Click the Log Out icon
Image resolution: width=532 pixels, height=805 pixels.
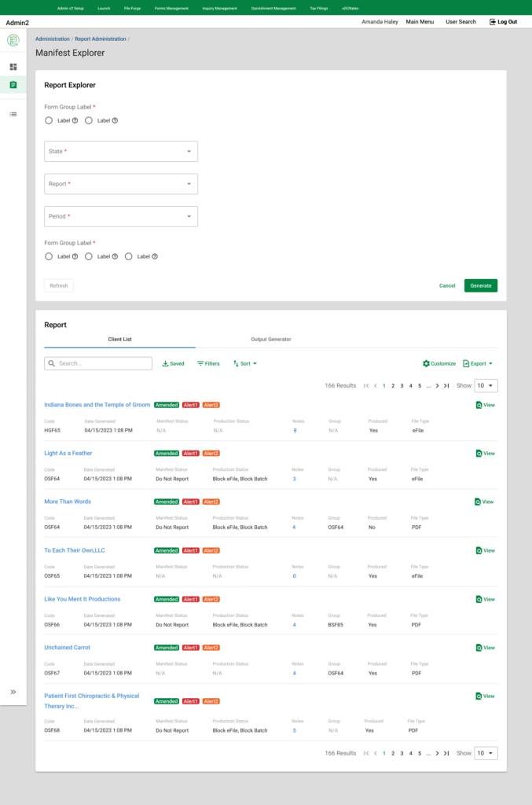click(x=493, y=22)
